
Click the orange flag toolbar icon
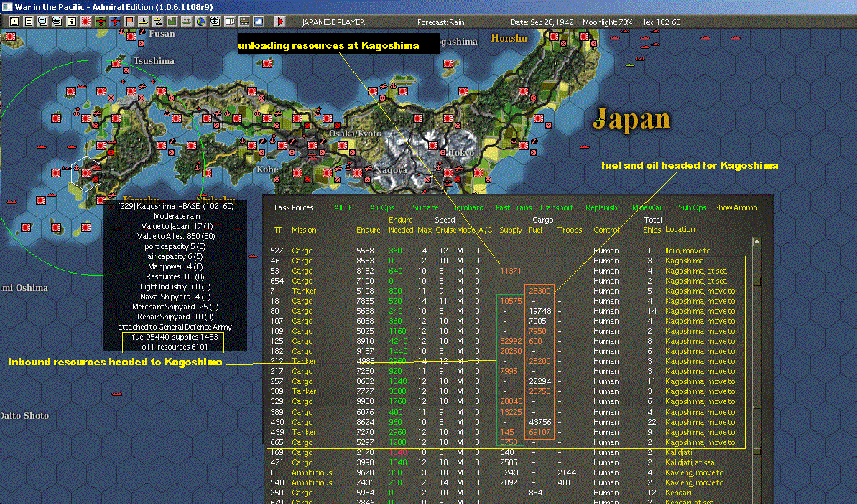(129, 22)
